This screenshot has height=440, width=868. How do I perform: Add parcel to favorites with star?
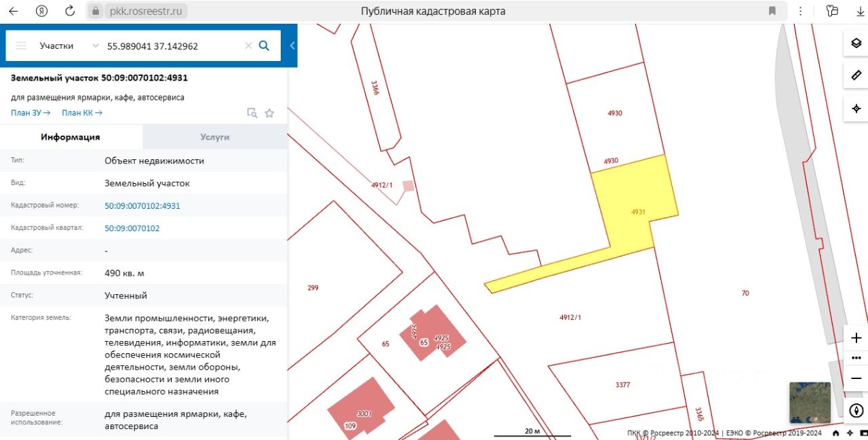(x=269, y=113)
